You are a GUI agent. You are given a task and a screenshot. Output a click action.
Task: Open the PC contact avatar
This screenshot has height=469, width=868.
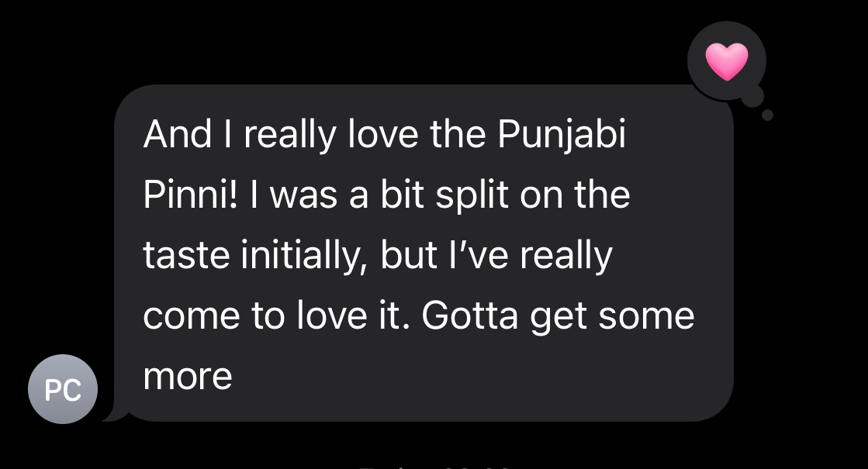click(x=63, y=389)
